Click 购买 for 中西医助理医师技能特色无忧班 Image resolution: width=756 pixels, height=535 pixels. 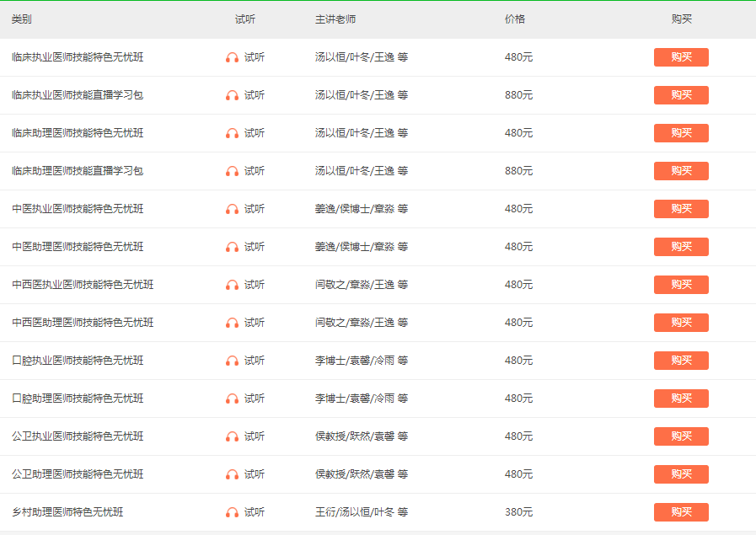(x=680, y=323)
